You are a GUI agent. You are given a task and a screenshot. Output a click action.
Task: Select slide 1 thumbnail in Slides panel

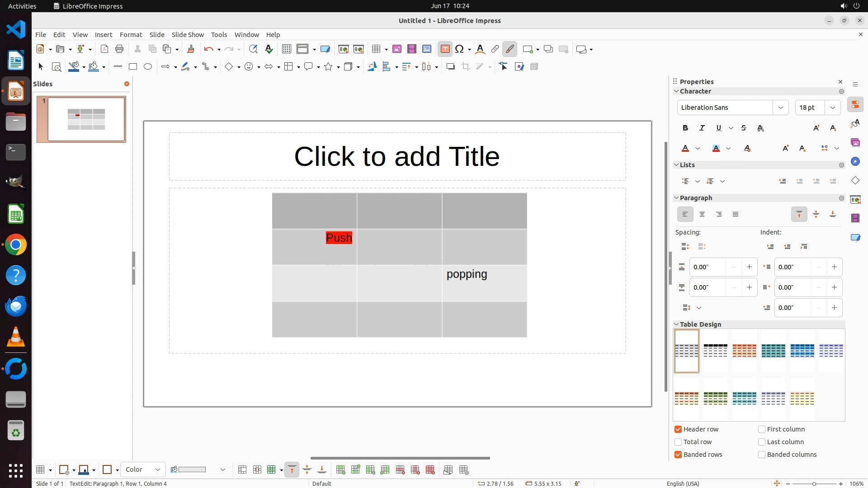click(86, 119)
